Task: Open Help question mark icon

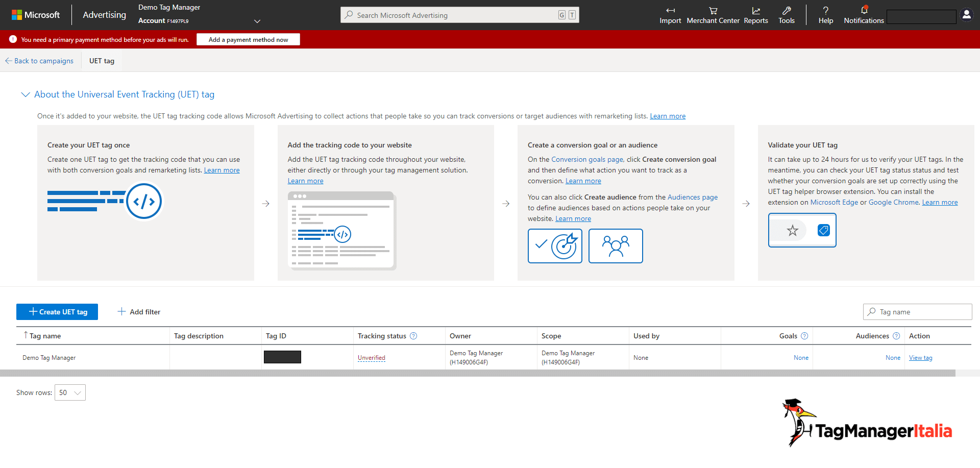Action: pos(826,10)
